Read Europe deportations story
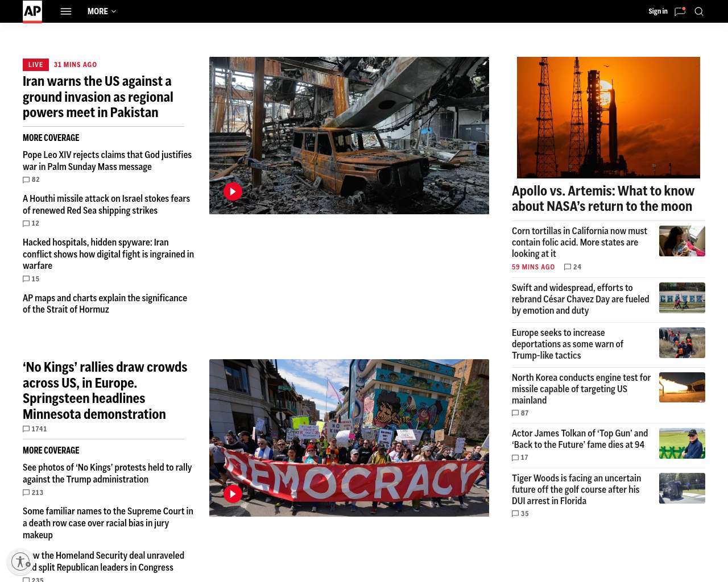 pos(568,344)
